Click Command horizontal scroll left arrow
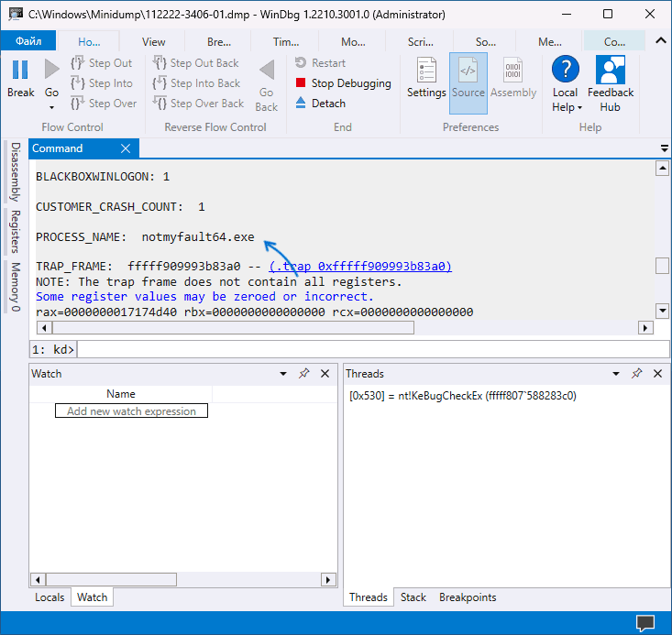Screen dimensions: 672x635 [44, 328]
